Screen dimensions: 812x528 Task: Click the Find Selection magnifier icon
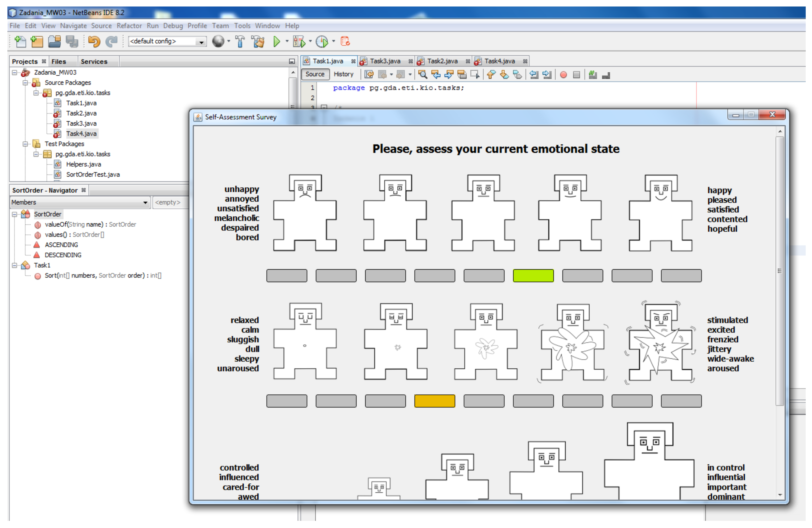click(423, 74)
